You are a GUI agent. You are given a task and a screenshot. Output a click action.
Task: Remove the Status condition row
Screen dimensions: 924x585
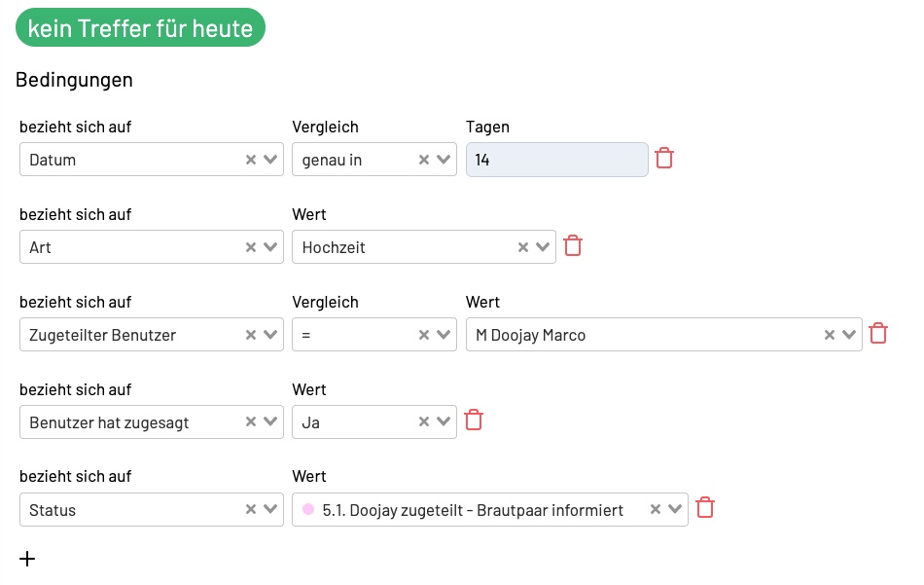pyautogui.click(x=705, y=508)
